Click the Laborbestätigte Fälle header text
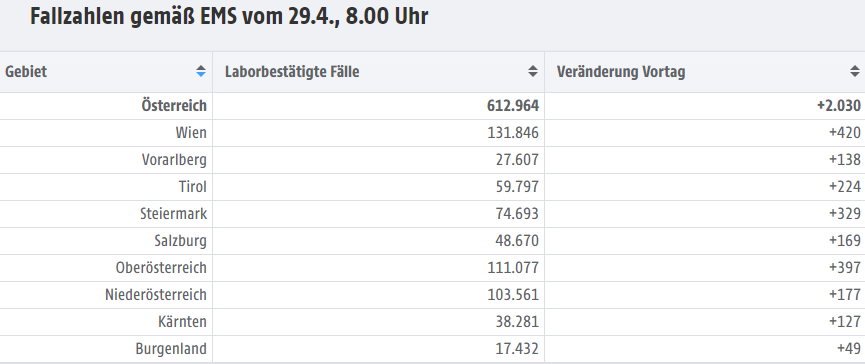 point(292,72)
